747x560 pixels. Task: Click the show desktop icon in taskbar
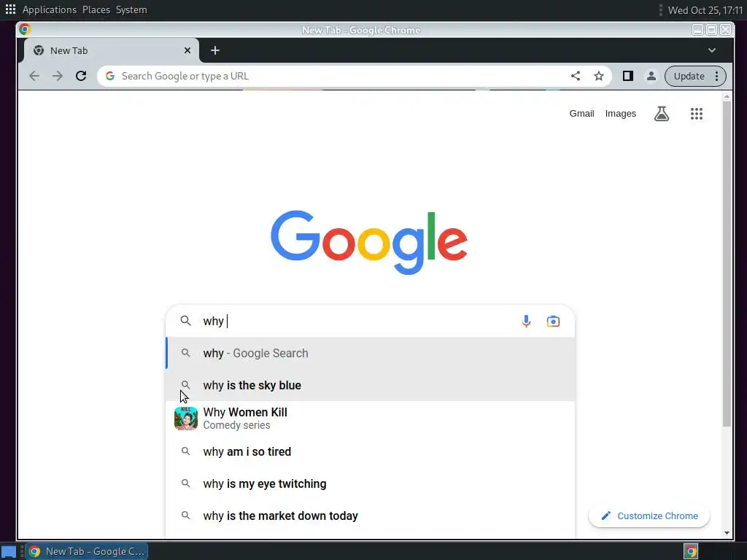[9, 551]
